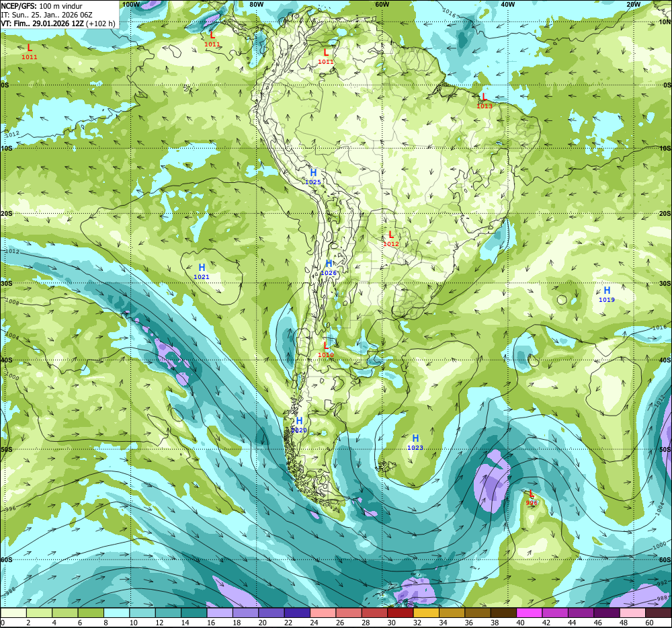
Task: Click the 40W longitude label
Action: [x=507, y=4]
